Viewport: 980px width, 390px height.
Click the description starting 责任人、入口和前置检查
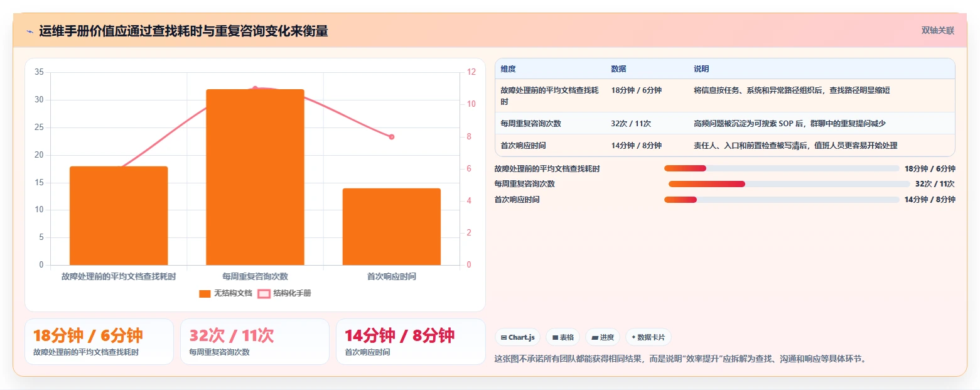(x=795, y=146)
